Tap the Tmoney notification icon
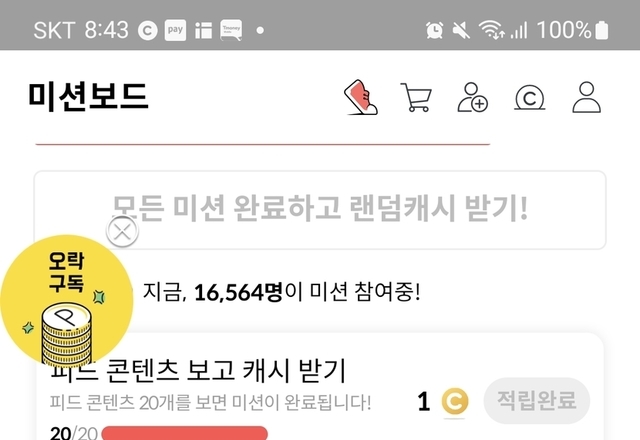Screen dimensions: 640x440 click(x=231, y=30)
